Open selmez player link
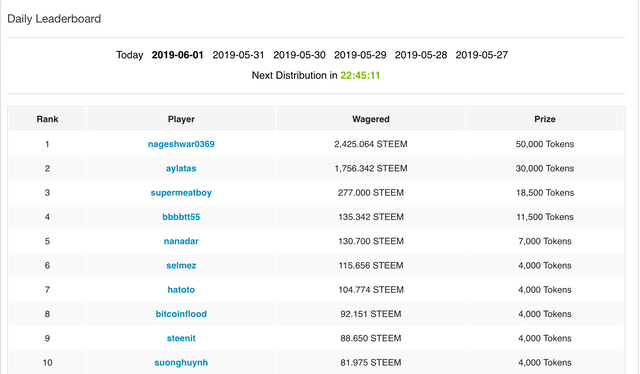Viewport: 640px width, 374px height. 181,265
